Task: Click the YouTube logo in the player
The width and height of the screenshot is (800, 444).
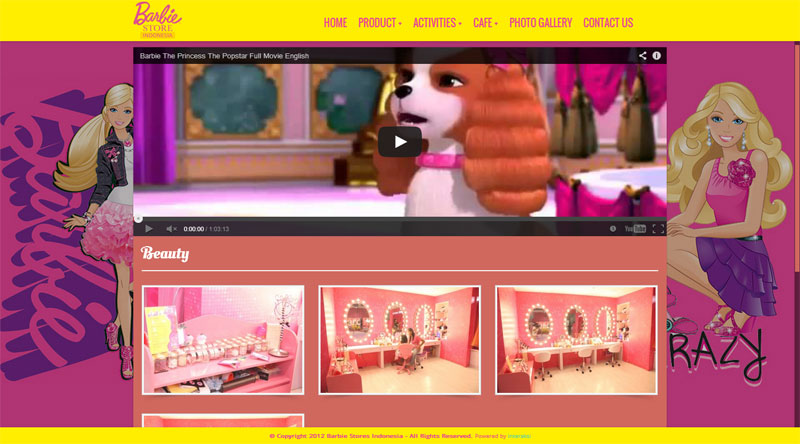Action: click(x=635, y=229)
